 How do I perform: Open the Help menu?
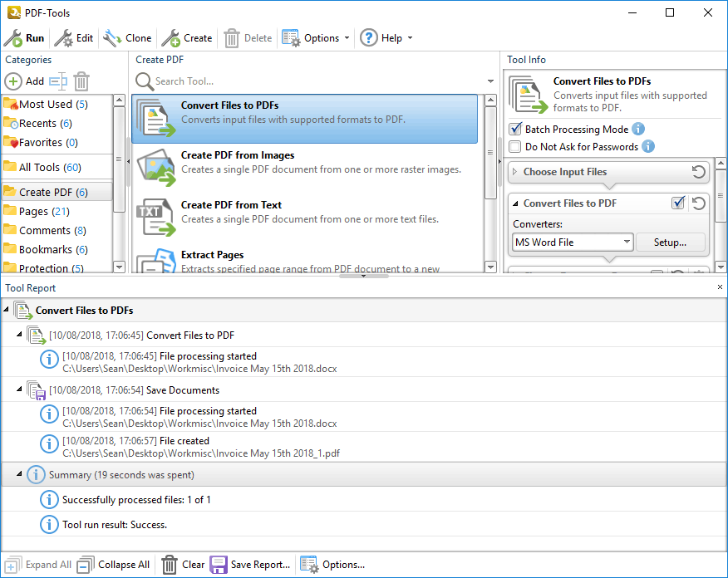386,38
